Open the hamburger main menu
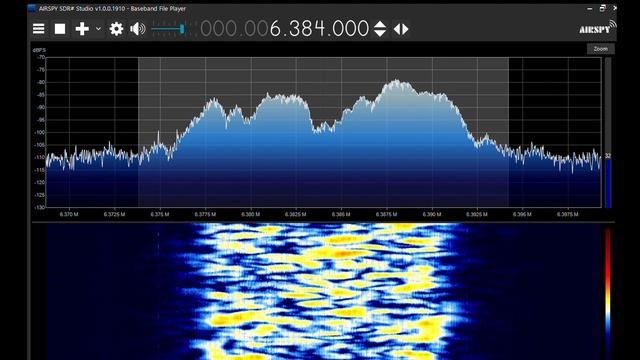The image size is (640, 360). click(x=39, y=29)
